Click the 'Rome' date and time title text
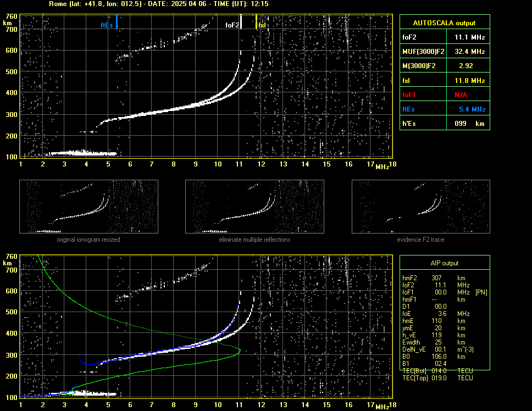Image resolution: width=532 pixels, height=411 pixels. pos(159,4)
